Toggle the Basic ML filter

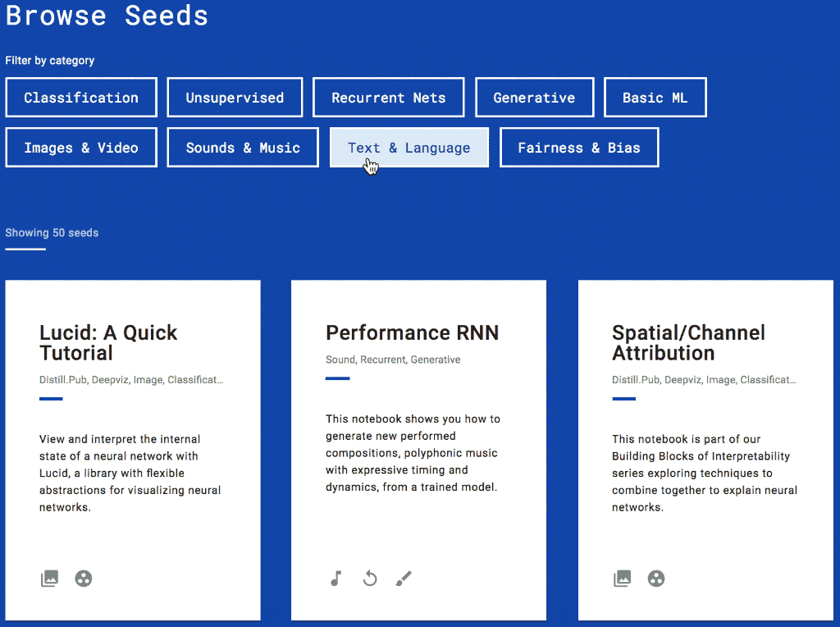coord(655,97)
